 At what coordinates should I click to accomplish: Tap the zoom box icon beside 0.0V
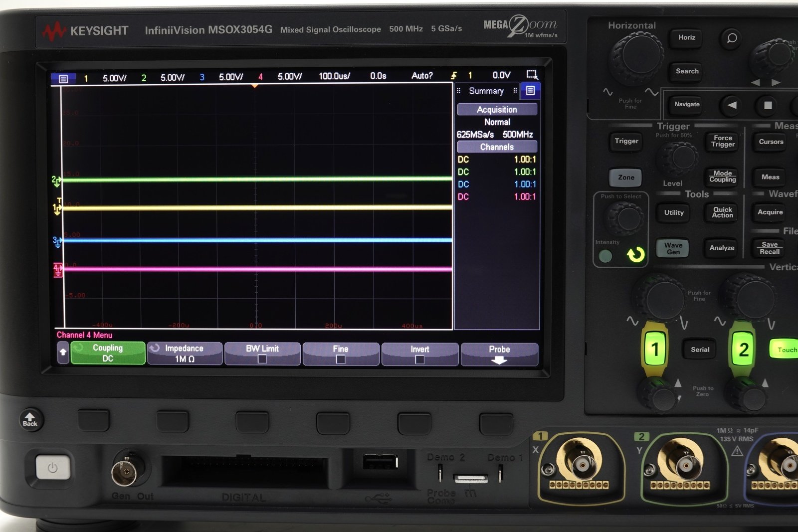click(x=532, y=75)
